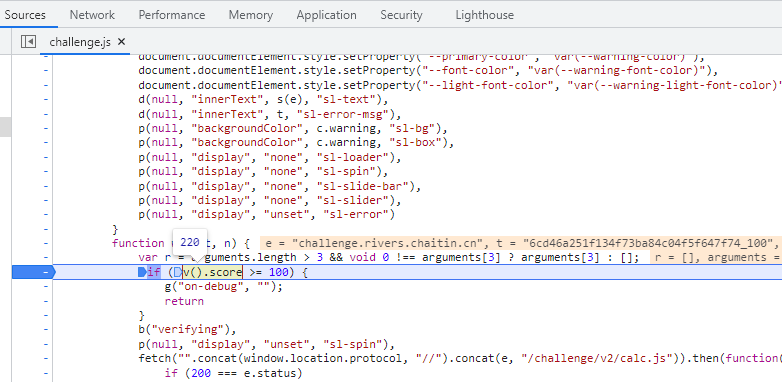Click the "sl-error-msg" string
Screen dimensions: 782x382
[x=342, y=114]
